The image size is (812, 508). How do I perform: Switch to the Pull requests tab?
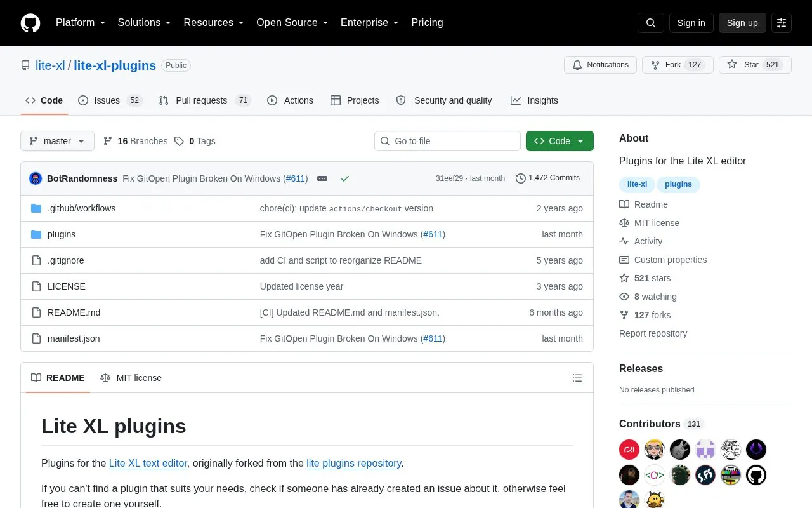click(x=205, y=100)
